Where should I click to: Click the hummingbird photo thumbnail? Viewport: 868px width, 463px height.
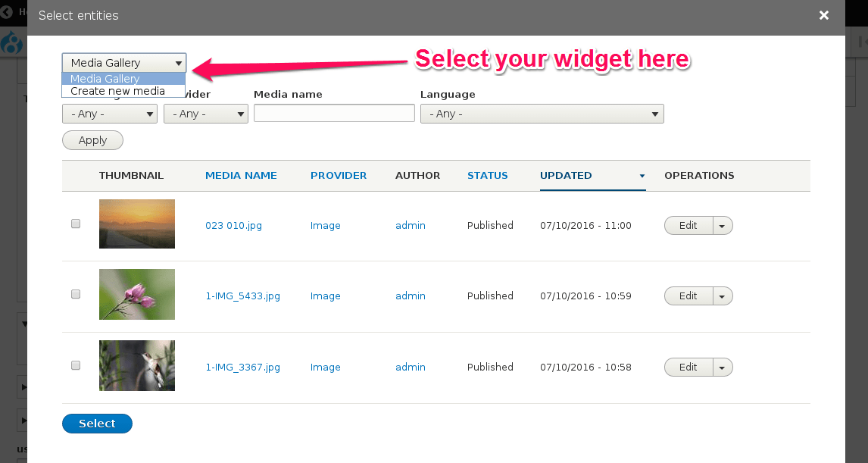click(x=136, y=365)
